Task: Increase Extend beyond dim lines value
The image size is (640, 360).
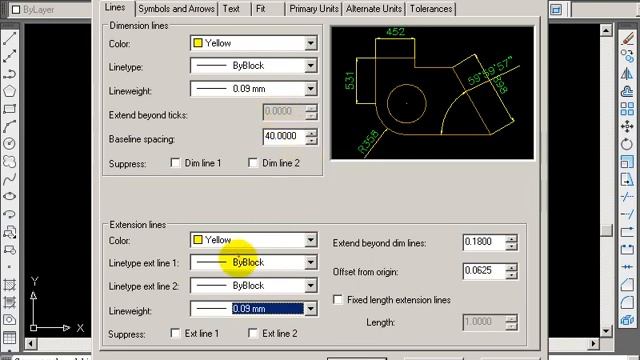Action: pyautogui.click(x=511, y=238)
